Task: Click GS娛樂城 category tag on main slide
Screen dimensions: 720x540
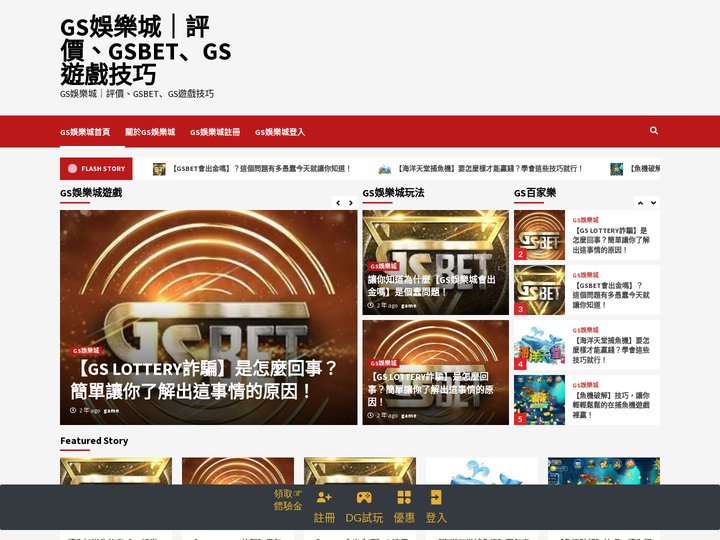Action: click(x=86, y=351)
